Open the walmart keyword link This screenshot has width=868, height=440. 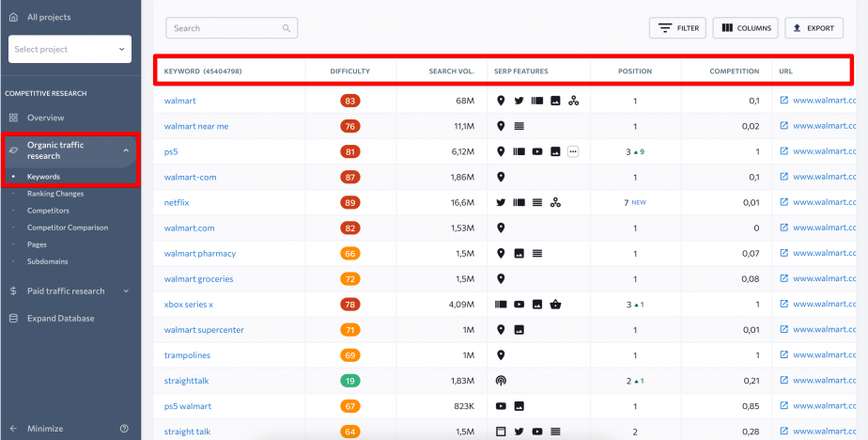point(180,101)
